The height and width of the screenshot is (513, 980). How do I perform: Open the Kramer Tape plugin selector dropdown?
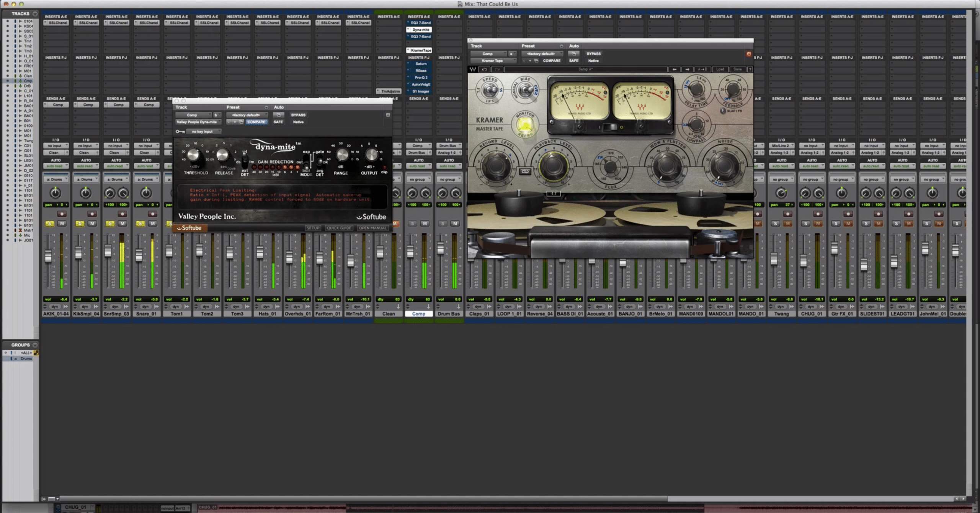pyautogui.click(x=493, y=60)
